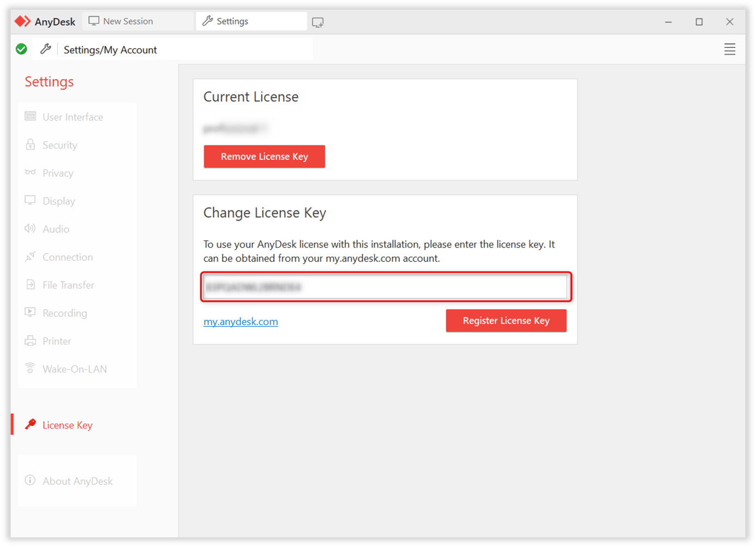The width and height of the screenshot is (756, 547).
Task: Click the Connection plug icon
Action: pyautogui.click(x=31, y=256)
